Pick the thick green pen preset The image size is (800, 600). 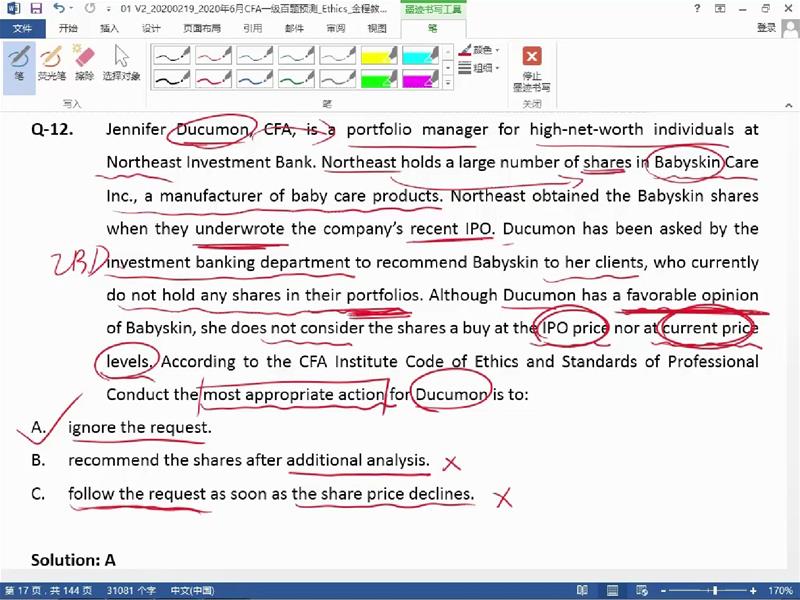tap(296, 79)
